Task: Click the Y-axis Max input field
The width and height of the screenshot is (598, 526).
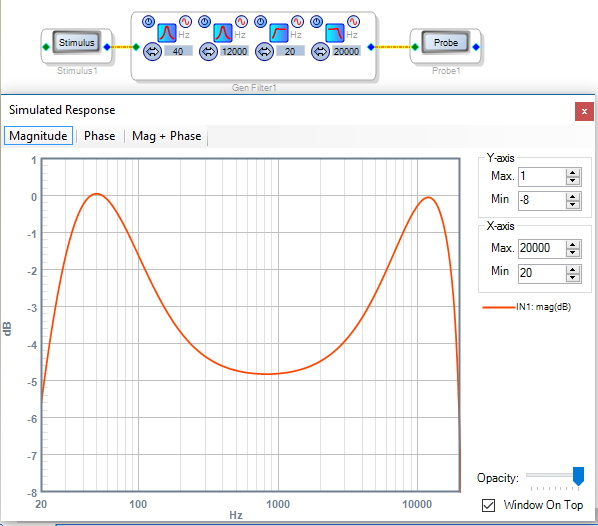Action: pos(542,177)
